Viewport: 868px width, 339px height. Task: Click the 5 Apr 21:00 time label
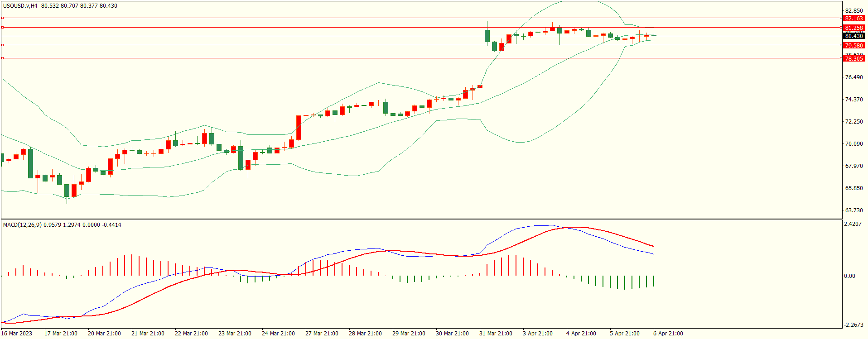[x=625, y=334]
